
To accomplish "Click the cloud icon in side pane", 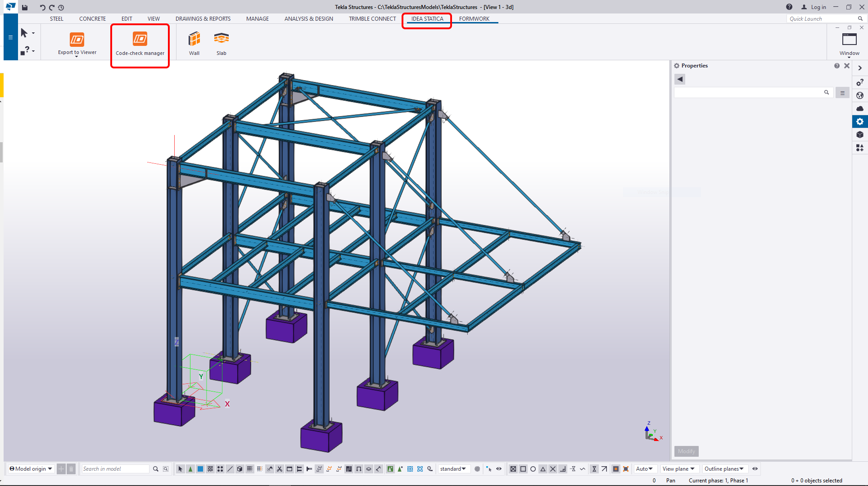I will [860, 108].
